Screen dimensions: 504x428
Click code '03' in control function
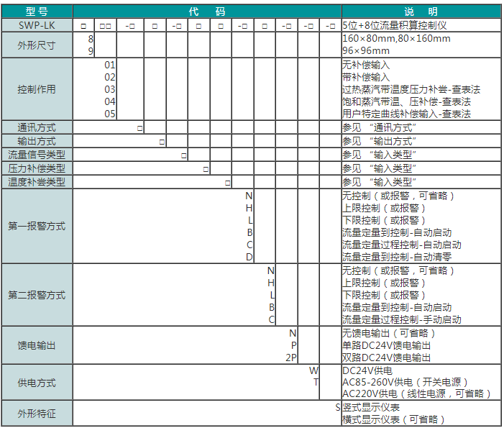click(109, 89)
